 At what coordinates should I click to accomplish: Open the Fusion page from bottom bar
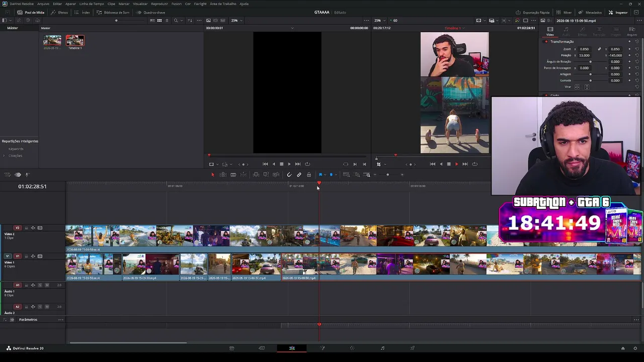(323, 348)
